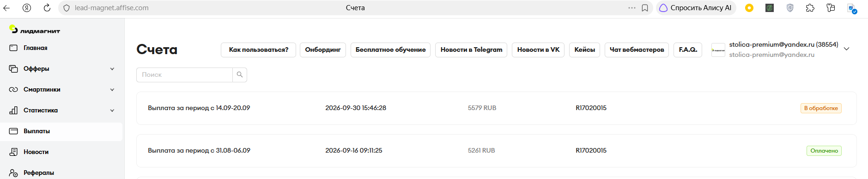Expand the Статистика submenu chevron
This screenshot has height=179, width=868.
(x=112, y=111)
